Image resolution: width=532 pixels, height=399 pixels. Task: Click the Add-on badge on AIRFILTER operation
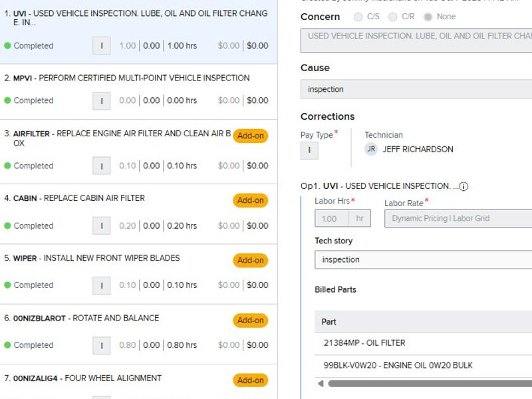point(250,136)
